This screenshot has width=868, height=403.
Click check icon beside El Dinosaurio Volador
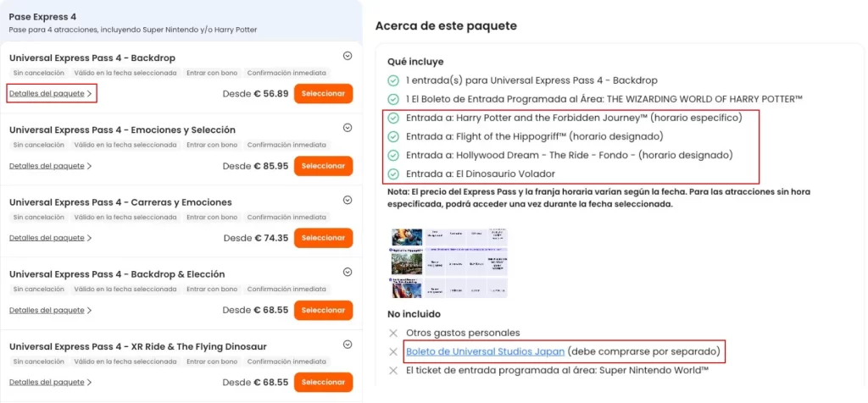coord(393,174)
